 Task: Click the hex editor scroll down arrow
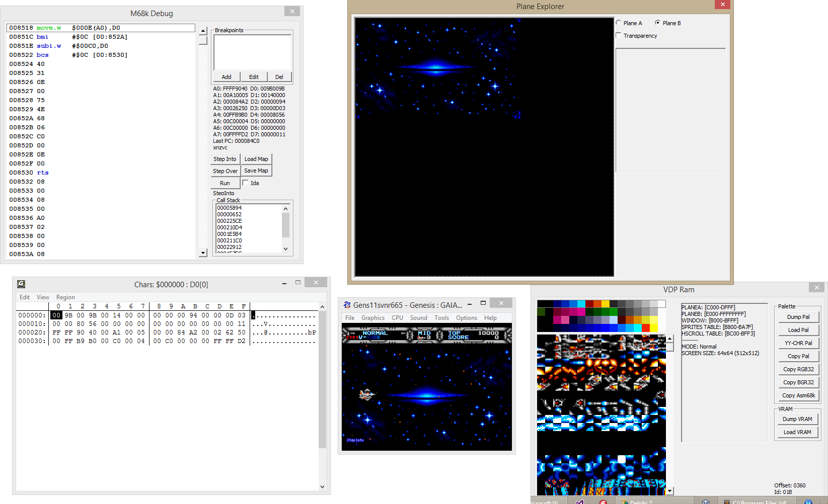click(x=322, y=486)
